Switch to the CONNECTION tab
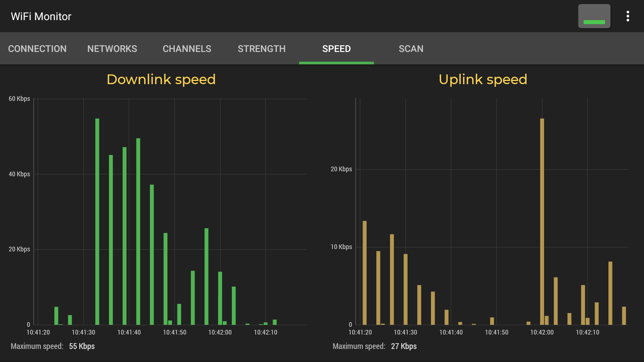Screen dimensions: 644x362 coord(37,49)
